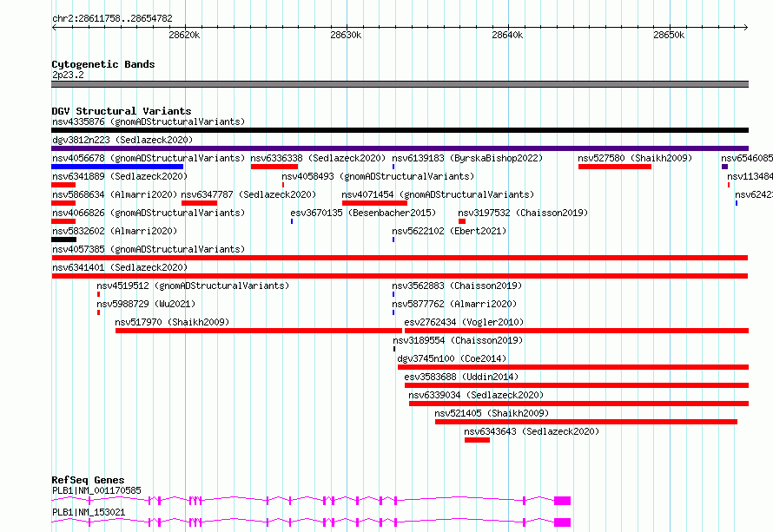Click the red nsv6343643 variant bar
The image size is (773, 532).
point(477,440)
